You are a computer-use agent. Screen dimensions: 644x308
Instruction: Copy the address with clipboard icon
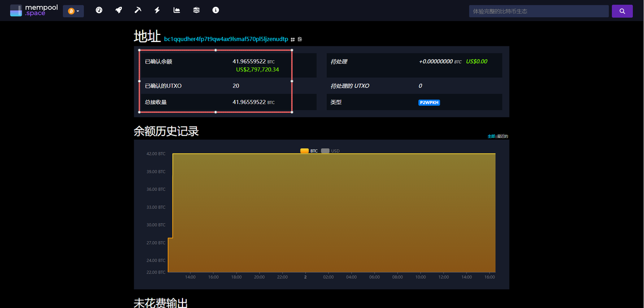coord(300,39)
